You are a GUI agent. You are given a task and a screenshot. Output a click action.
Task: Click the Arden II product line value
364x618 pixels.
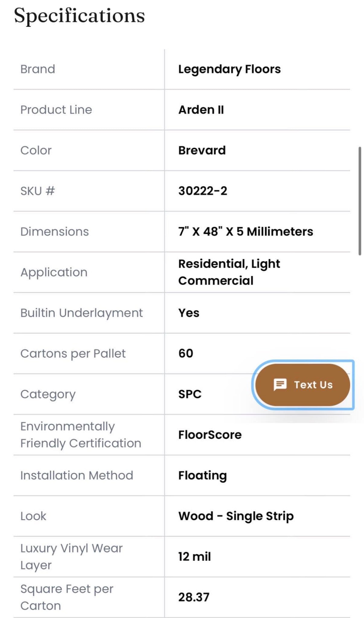201,110
